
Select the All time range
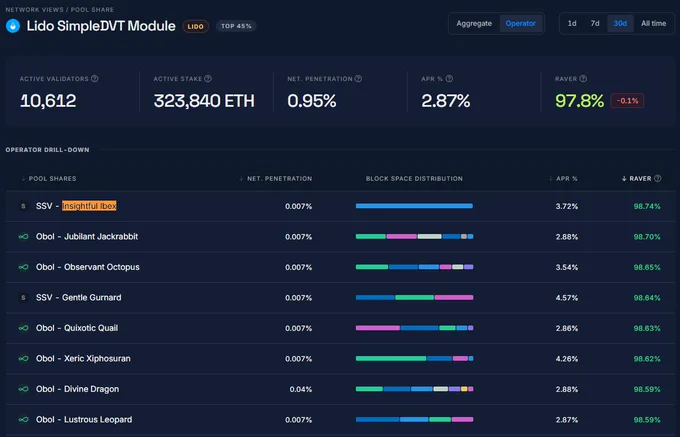(x=654, y=23)
